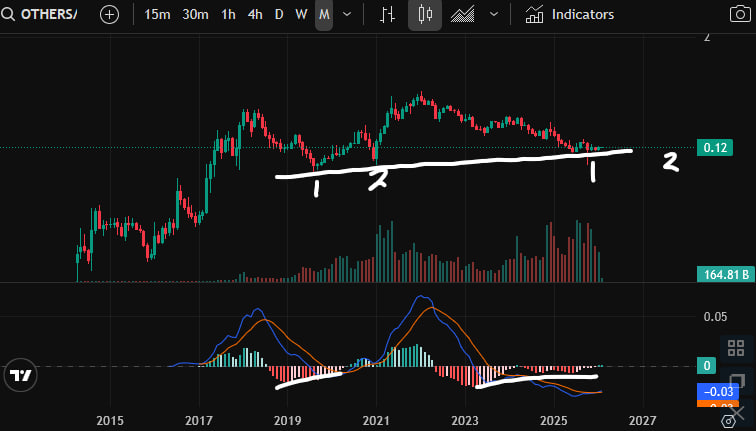Choose area chart style icon
756x431 pixels.
(462, 14)
